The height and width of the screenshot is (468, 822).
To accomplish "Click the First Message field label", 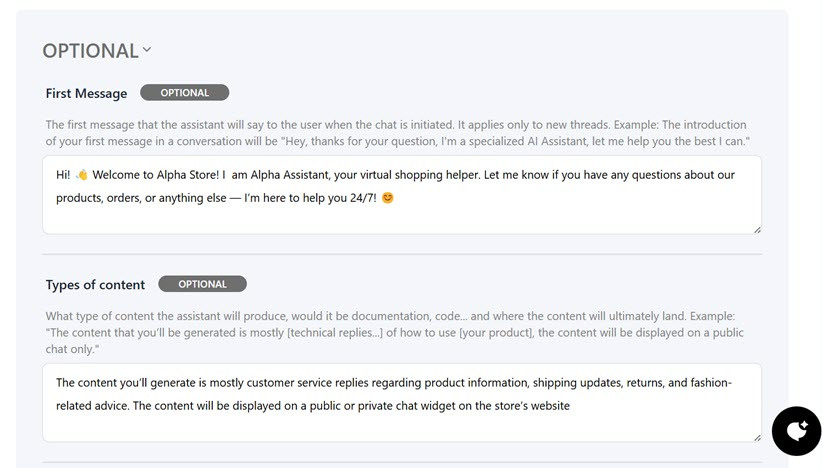I will point(86,93).
